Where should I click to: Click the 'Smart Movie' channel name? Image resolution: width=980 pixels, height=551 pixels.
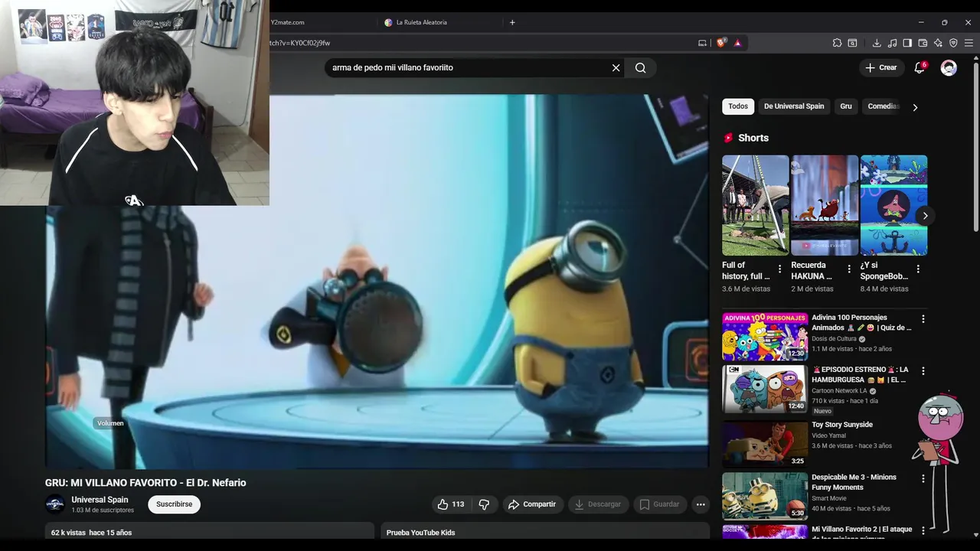click(829, 498)
